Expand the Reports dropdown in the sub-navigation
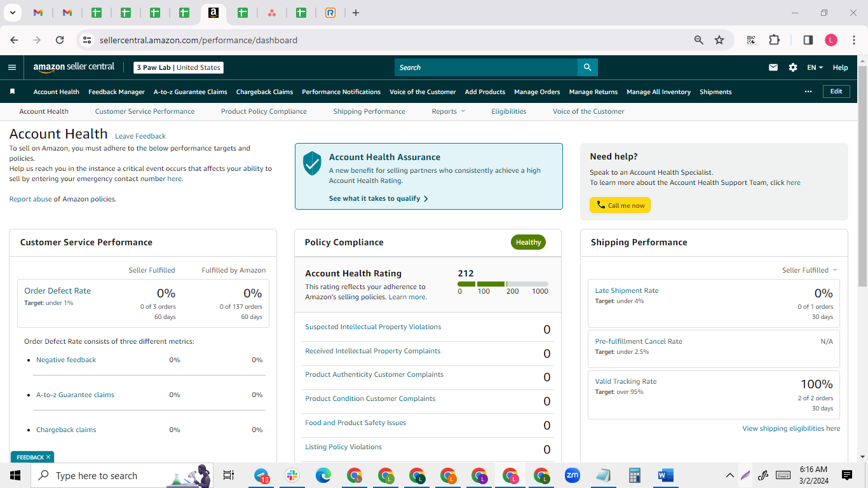The image size is (868, 488). click(x=449, y=111)
